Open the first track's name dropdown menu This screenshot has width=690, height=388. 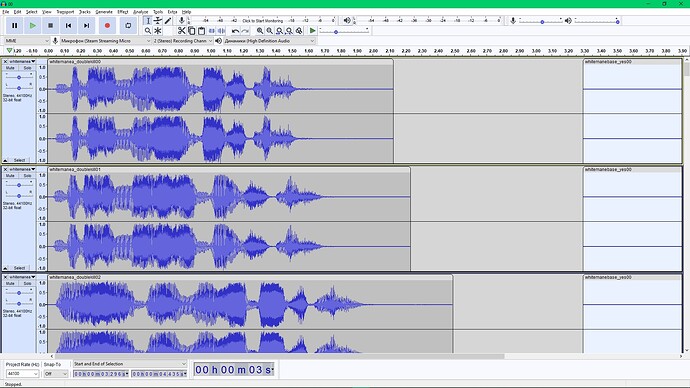tap(22, 62)
